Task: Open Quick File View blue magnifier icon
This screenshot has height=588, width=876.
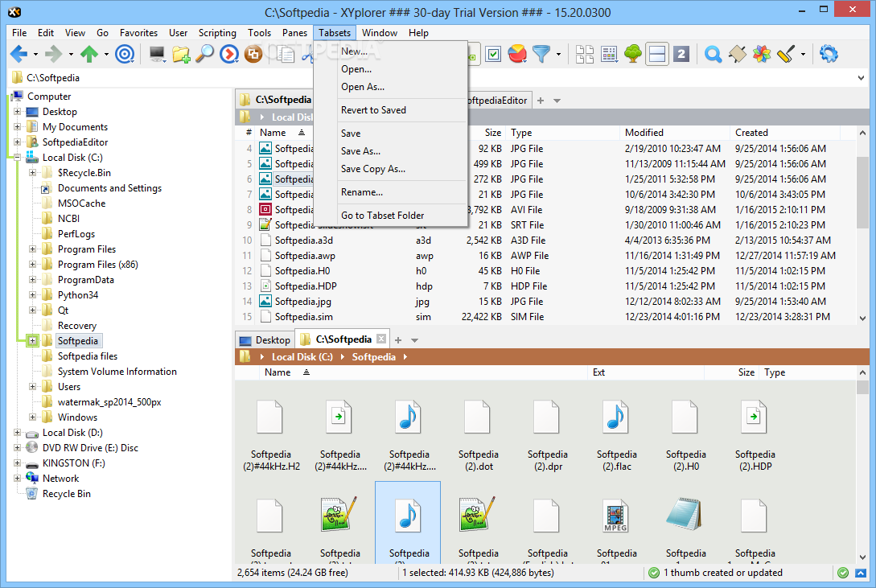Action: 713,54
